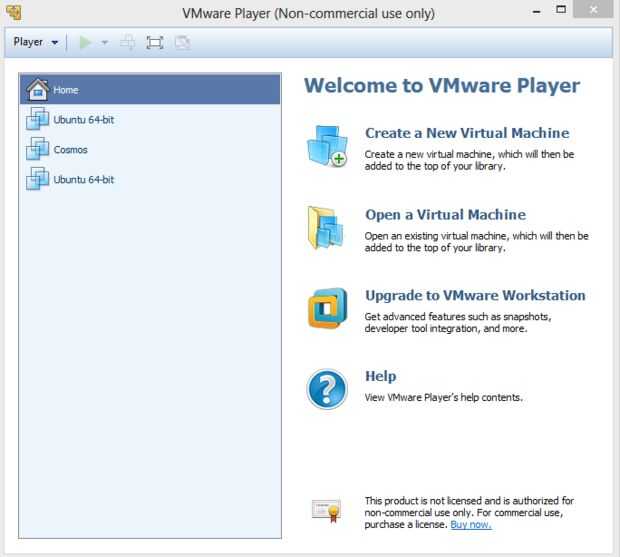The width and height of the screenshot is (620, 557).
Task: Click the VMware Player title bar app icon
Action: tap(14, 12)
